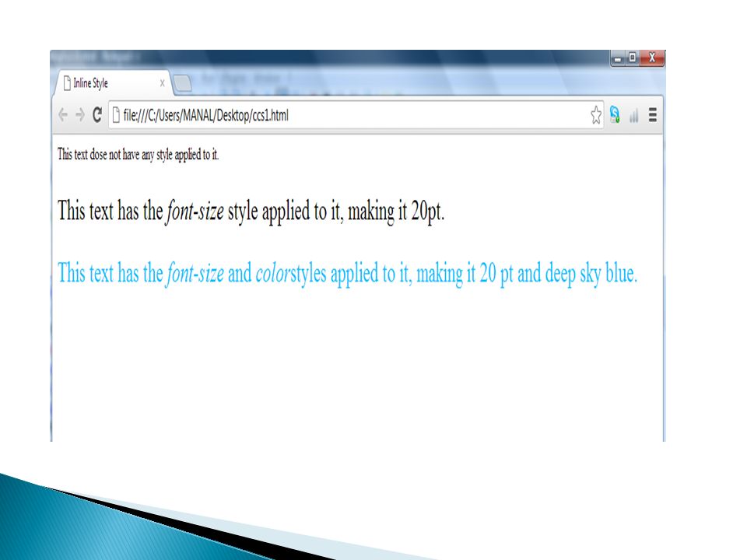Click the browser back arrow
Screen dimensions: 747x560
(63, 115)
